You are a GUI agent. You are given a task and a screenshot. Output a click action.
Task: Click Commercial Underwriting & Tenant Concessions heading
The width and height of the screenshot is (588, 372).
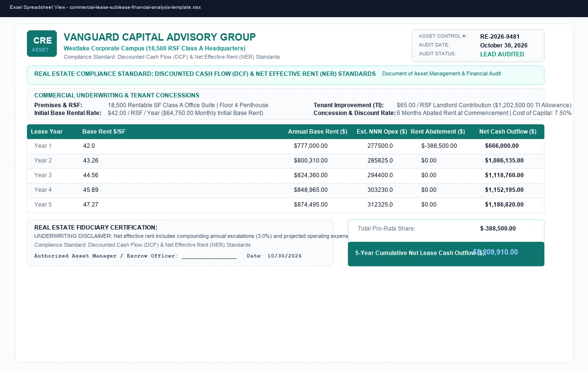pyautogui.click(x=117, y=95)
